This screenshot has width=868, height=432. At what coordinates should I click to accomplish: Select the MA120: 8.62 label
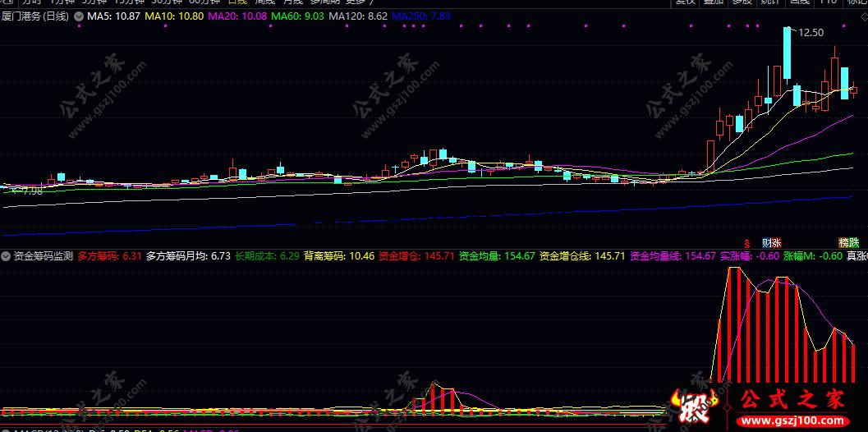click(358, 16)
